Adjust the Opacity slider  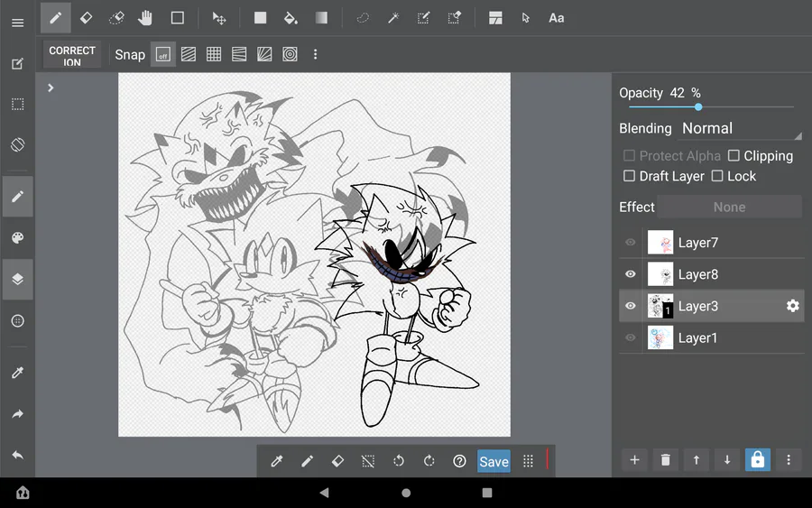[711, 107]
